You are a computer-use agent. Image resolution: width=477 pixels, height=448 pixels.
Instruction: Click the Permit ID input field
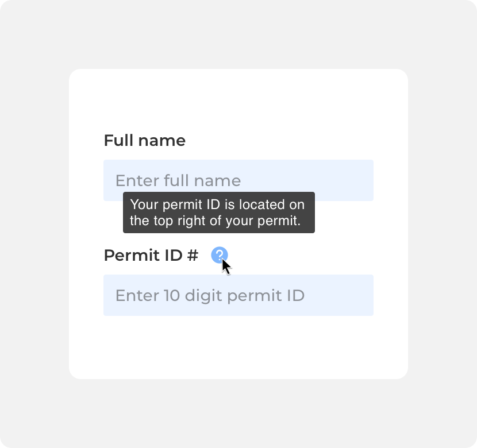tap(238, 295)
